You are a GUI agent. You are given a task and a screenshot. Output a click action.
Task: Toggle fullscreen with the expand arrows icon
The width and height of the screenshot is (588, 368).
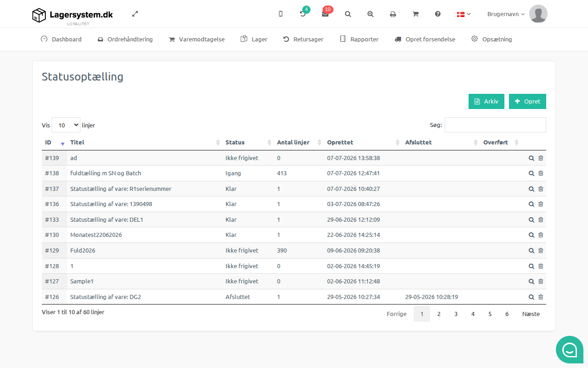pos(135,14)
